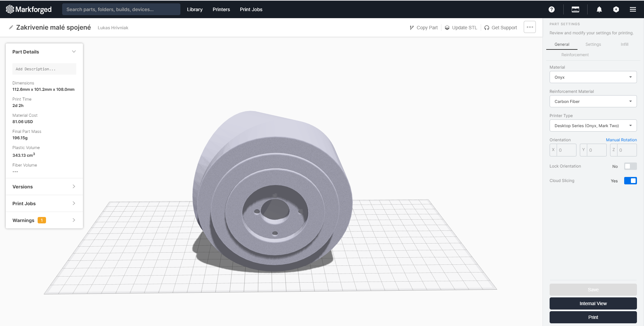Click the pencil icon to rename part

click(11, 27)
